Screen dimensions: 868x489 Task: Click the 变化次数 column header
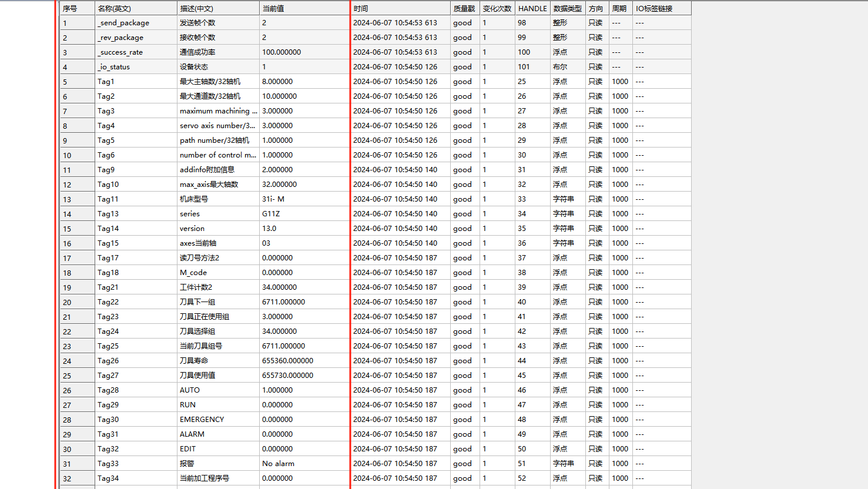coord(497,8)
